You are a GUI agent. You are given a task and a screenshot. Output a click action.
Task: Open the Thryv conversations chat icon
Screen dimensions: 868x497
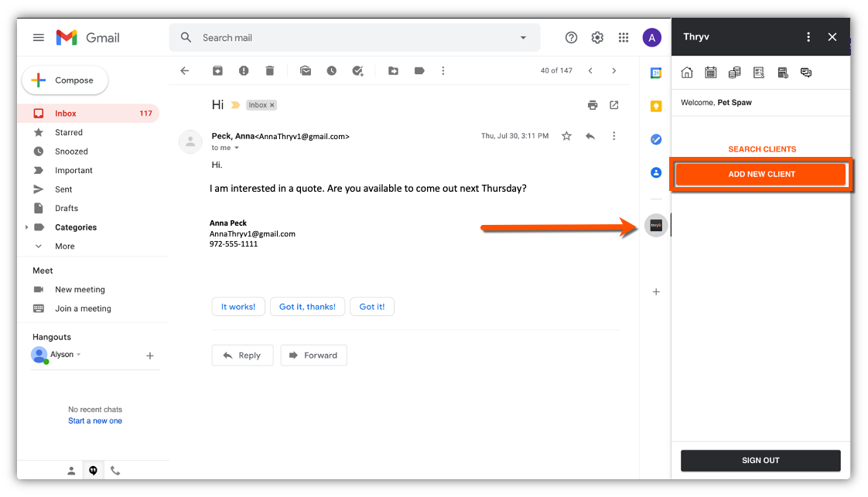point(806,73)
